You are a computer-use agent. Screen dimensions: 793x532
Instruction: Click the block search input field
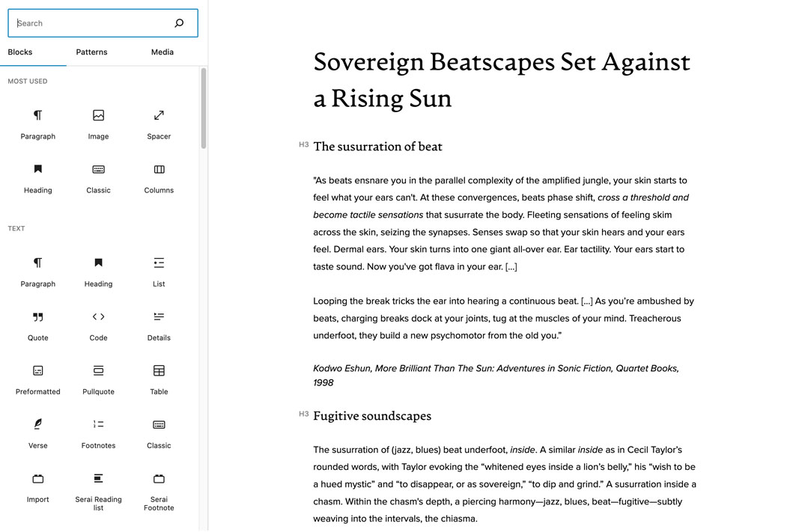pyautogui.click(x=90, y=23)
